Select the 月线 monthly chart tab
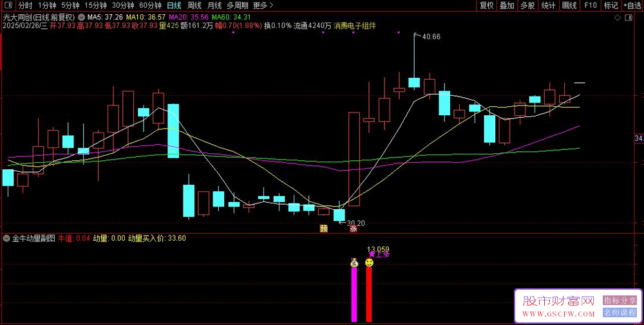 pyautogui.click(x=214, y=5)
